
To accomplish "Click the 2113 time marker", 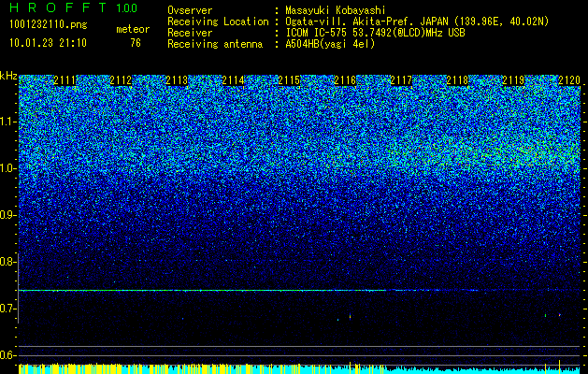I will coord(177,80).
